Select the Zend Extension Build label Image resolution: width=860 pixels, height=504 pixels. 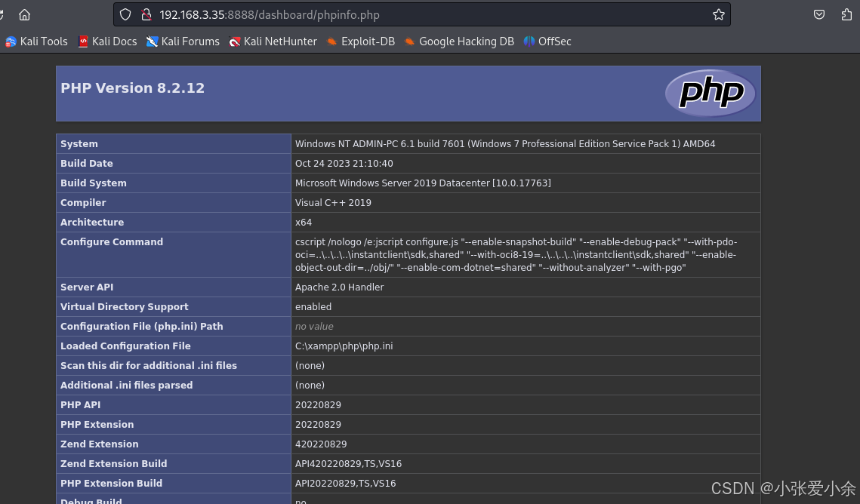113,464
